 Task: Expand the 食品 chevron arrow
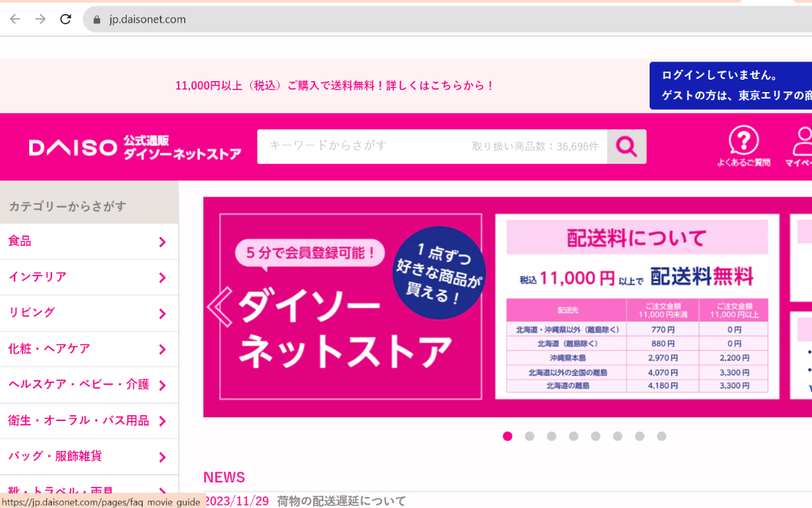click(x=162, y=242)
